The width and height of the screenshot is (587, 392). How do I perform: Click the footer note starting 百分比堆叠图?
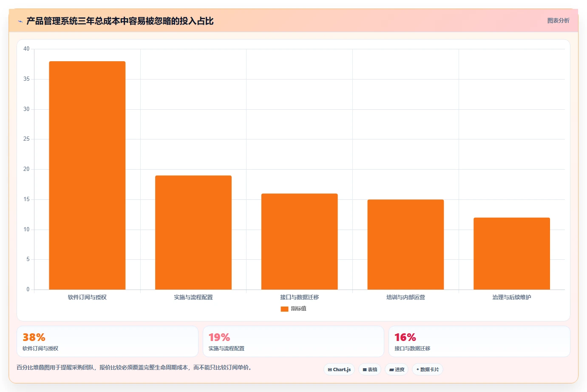point(135,367)
